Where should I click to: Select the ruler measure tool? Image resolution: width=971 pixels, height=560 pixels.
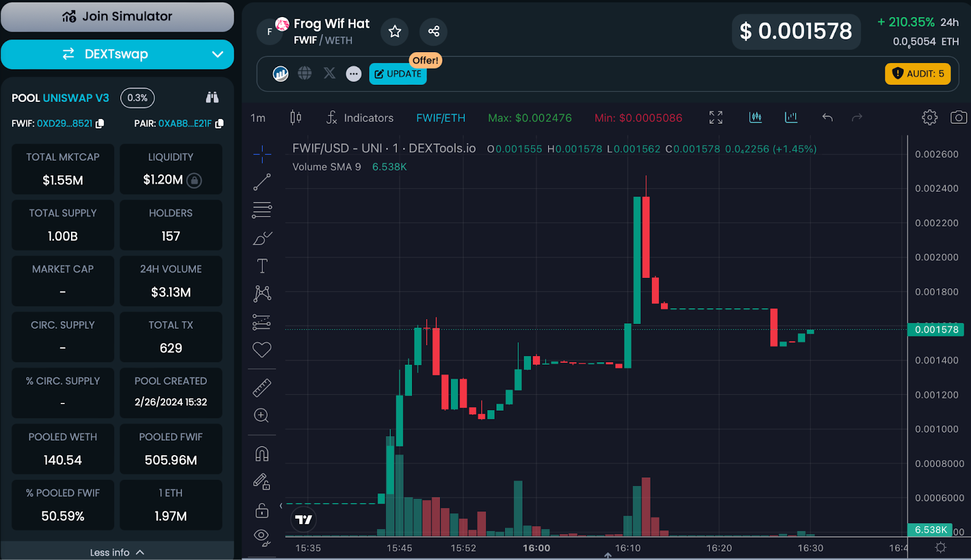[x=262, y=388]
